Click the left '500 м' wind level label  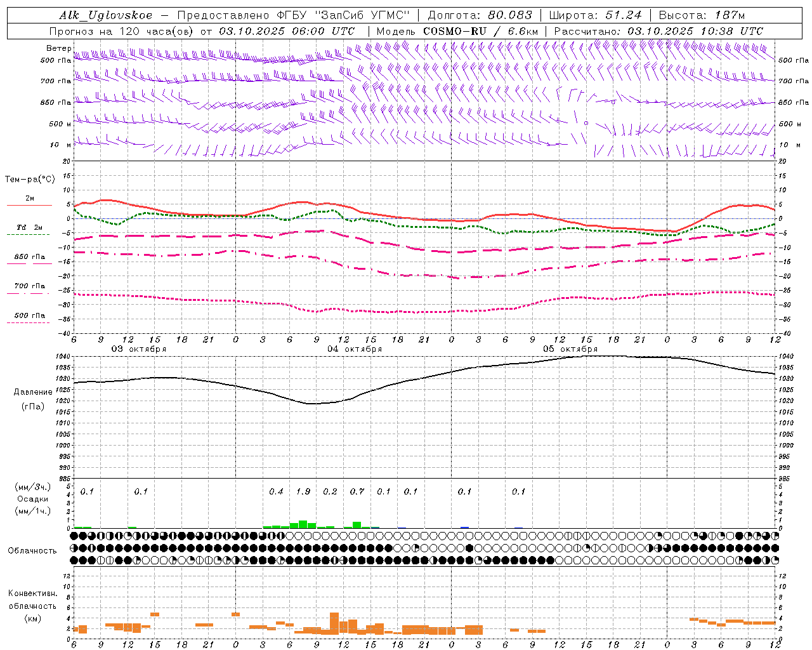[60, 124]
